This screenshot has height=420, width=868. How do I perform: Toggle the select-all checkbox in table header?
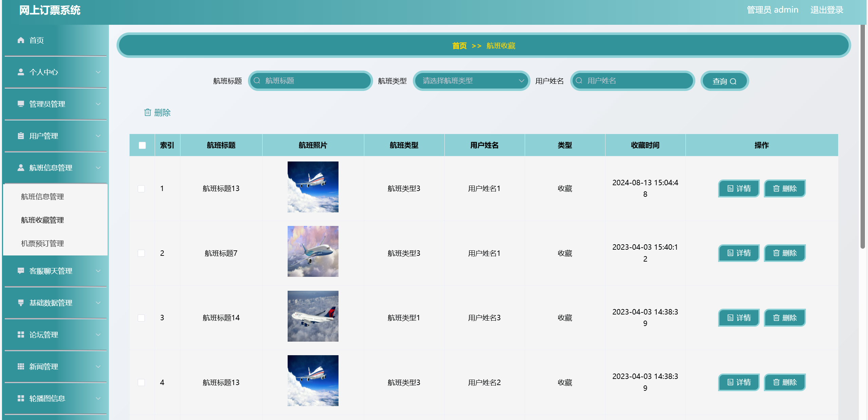pyautogui.click(x=142, y=145)
